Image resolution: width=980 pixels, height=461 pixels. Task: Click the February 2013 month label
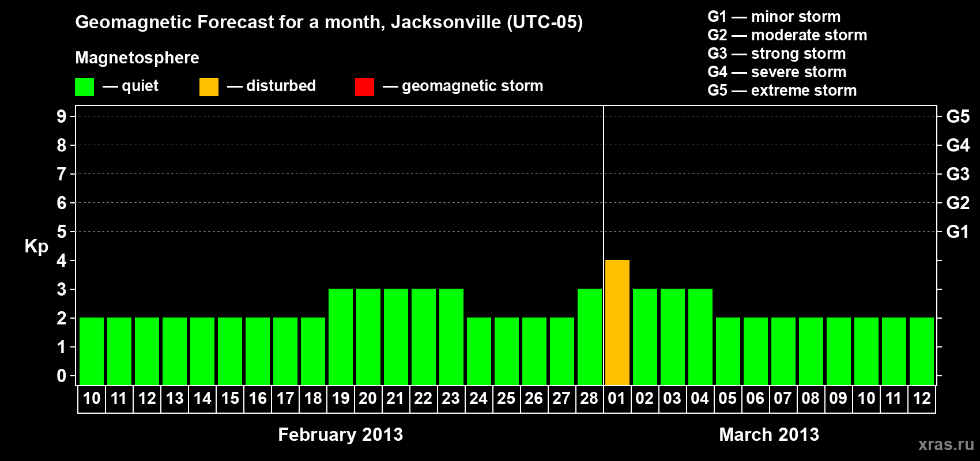(x=340, y=434)
